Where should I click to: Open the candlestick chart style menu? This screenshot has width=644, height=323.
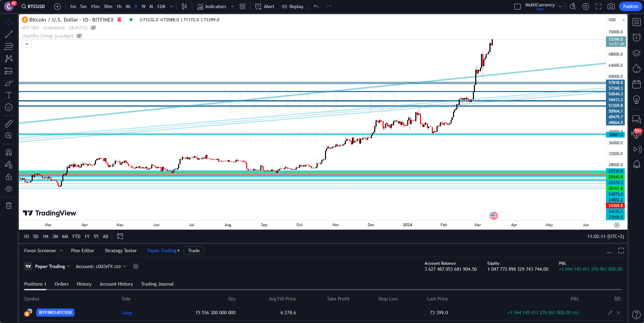184,6
